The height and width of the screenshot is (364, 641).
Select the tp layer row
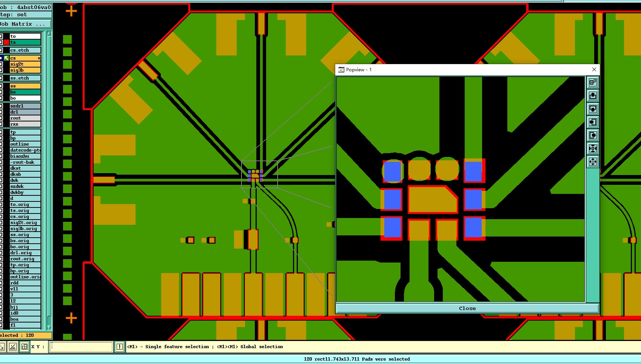[25, 132]
